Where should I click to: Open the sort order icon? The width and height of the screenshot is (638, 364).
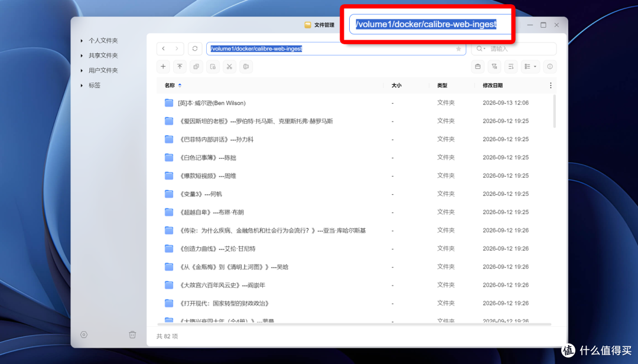511,67
